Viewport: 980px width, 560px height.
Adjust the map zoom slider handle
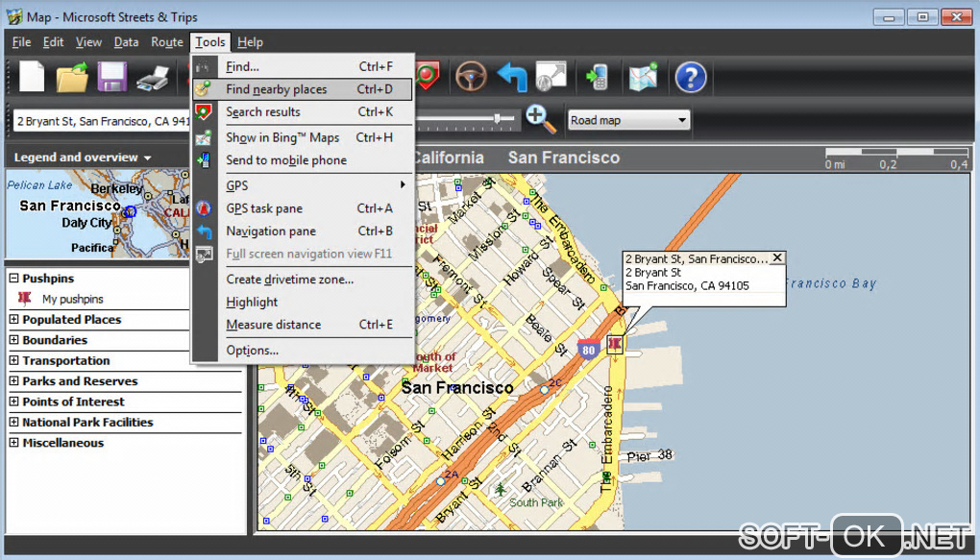(x=498, y=117)
